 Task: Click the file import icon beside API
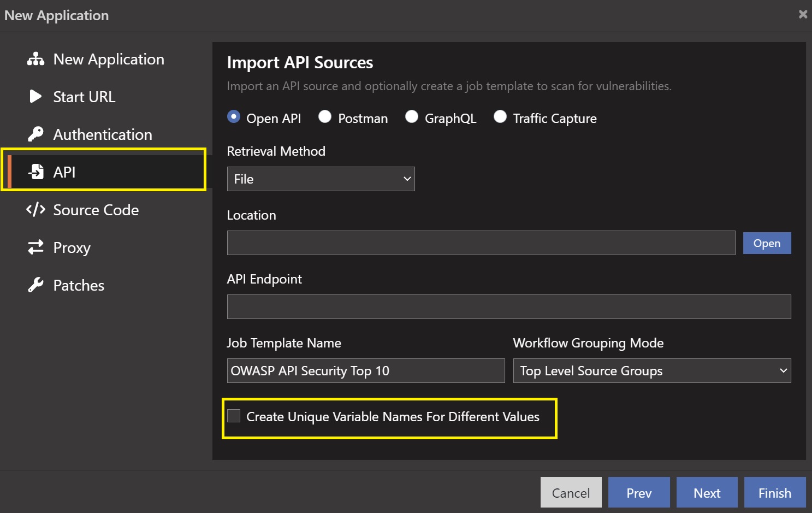click(x=36, y=172)
